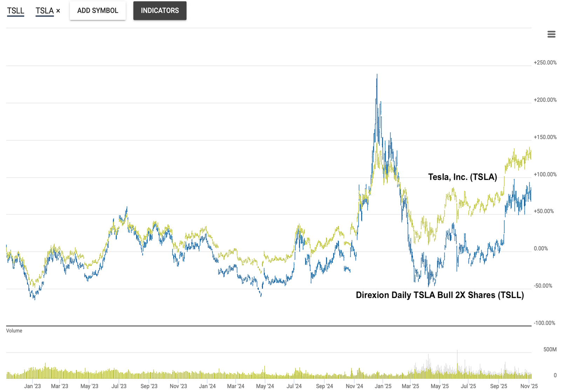This screenshot has height=392, width=561.
Task: Remove TSLA symbol using the × icon
Action: tap(58, 11)
